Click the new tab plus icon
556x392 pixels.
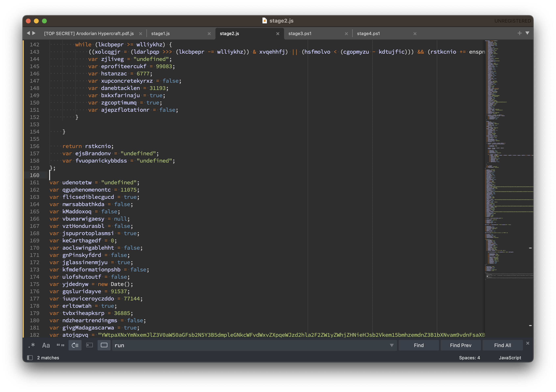pos(519,33)
